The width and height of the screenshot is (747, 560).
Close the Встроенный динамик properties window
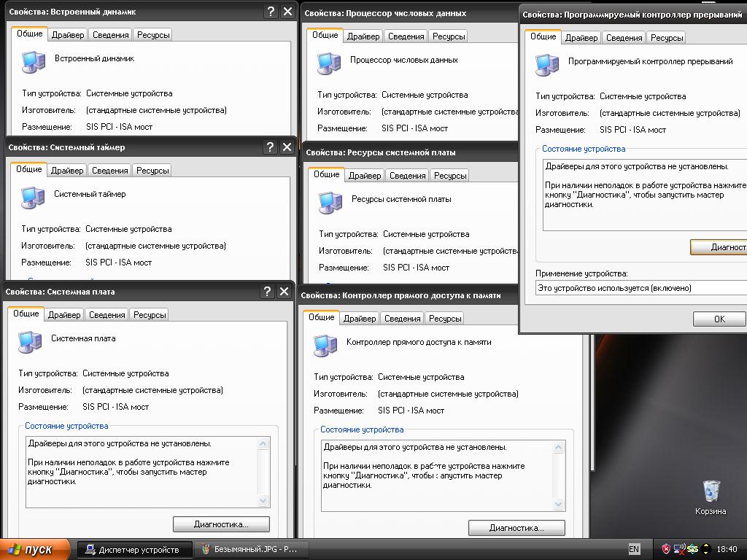[287, 12]
